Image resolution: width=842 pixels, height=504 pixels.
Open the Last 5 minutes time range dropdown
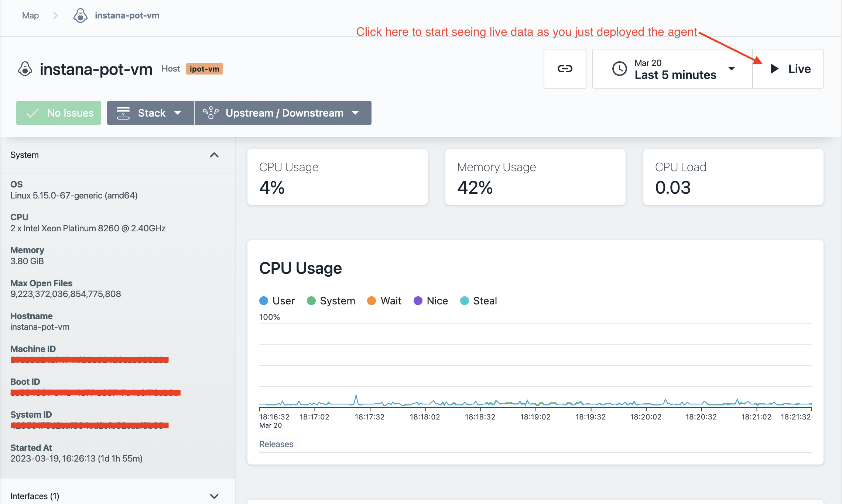pos(672,69)
